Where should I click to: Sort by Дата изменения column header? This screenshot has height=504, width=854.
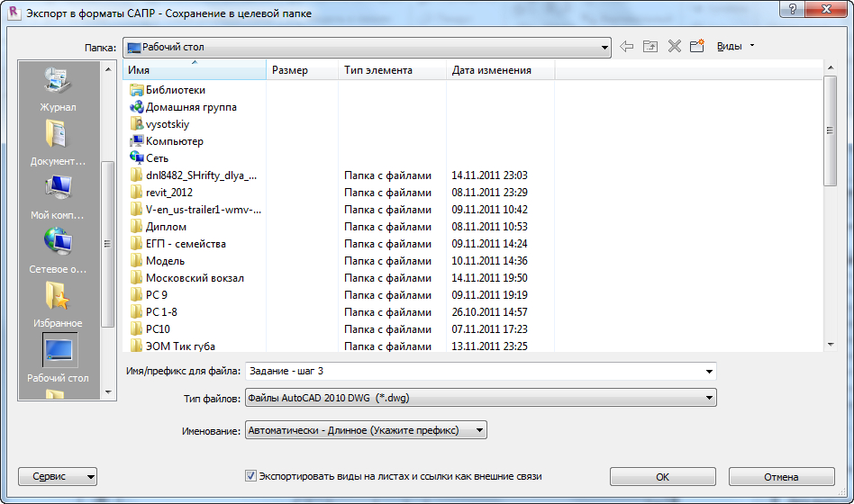[501, 70]
